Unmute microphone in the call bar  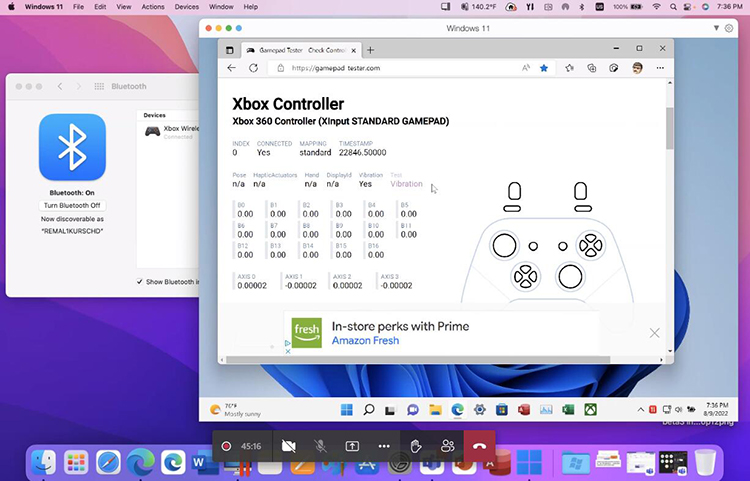click(320, 446)
